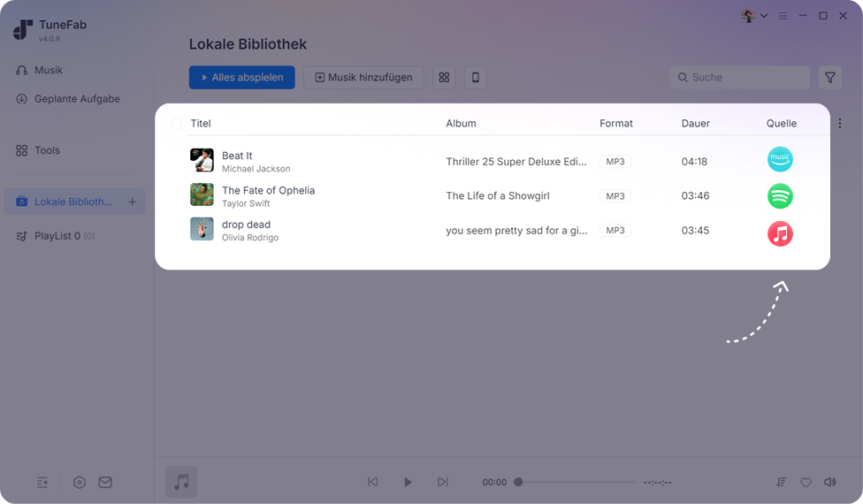
Task: Click Musik hinzufügen button
Action: pos(363,78)
